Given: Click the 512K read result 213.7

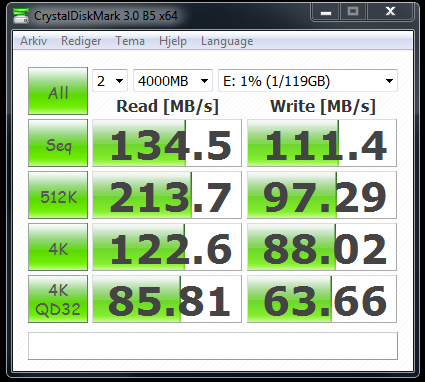Looking at the screenshot, I should (x=167, y=195).
